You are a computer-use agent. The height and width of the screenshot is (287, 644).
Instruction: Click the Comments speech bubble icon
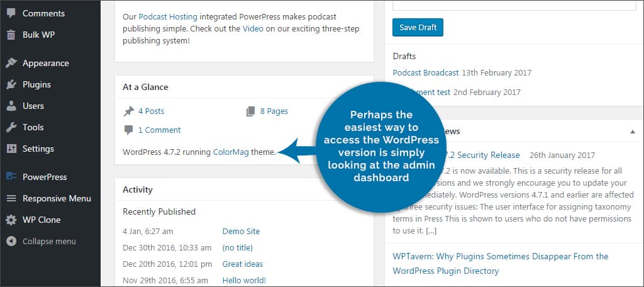tap(11, 14)
